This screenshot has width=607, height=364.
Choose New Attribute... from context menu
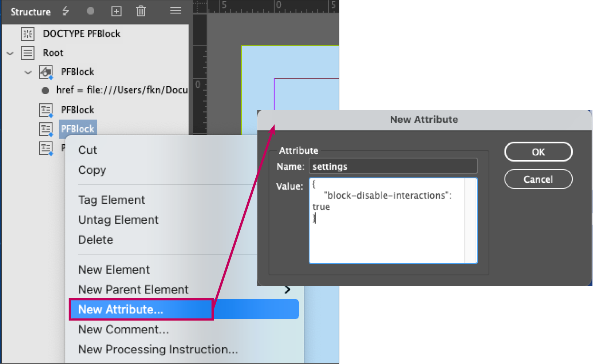tap(121, 309)
